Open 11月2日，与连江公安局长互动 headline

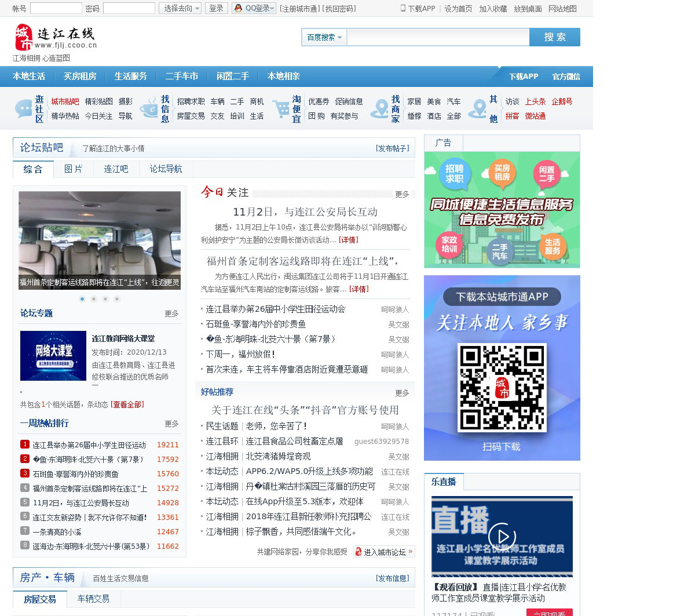[305, 212]
